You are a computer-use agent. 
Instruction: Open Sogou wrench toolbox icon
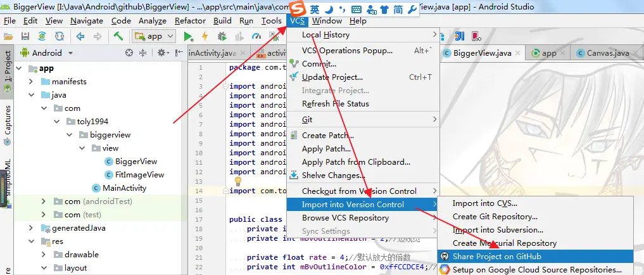pos(412,9)
